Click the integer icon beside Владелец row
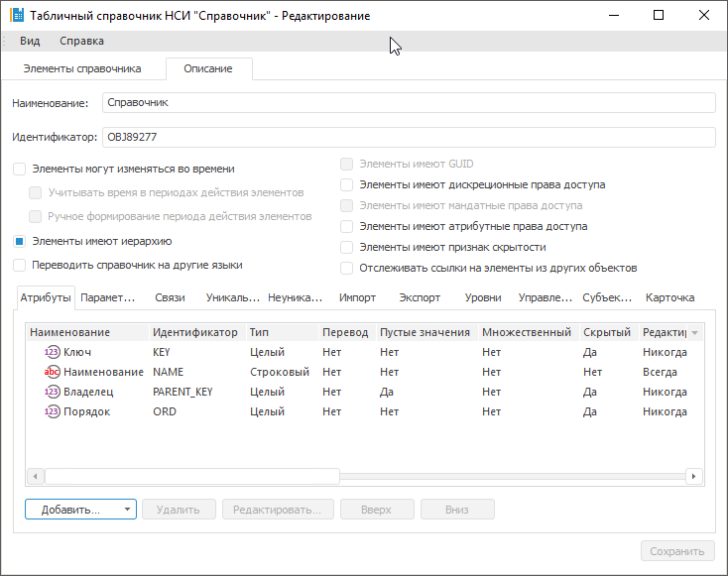Image resolution: width=728 pixels, height=576 pixels. [x=53, y=392]
